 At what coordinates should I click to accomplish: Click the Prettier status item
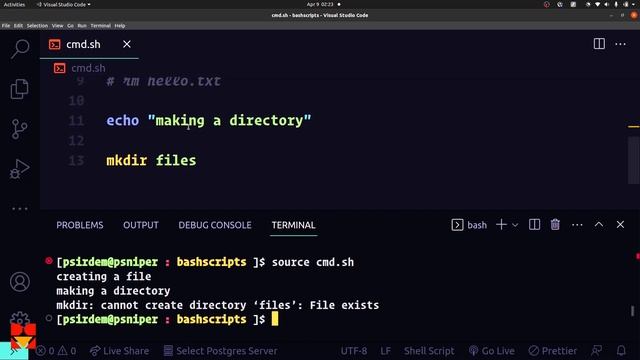coord(553,351)
